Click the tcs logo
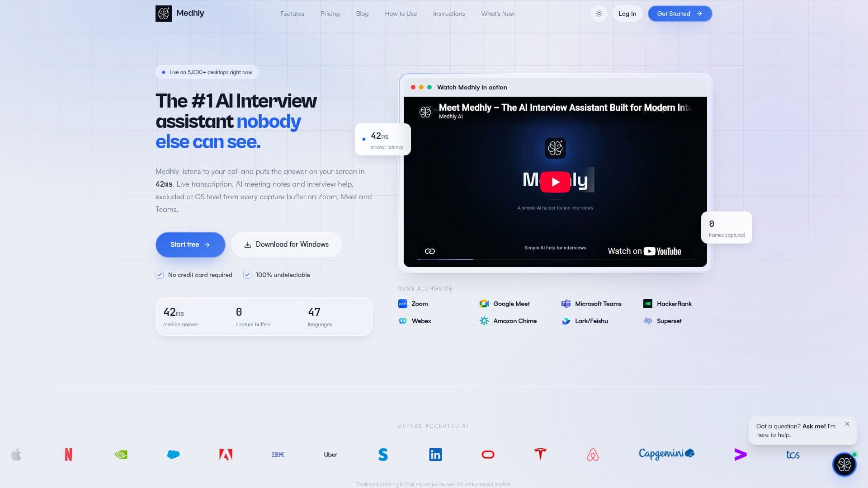868x488 pixels. point(793,455)
